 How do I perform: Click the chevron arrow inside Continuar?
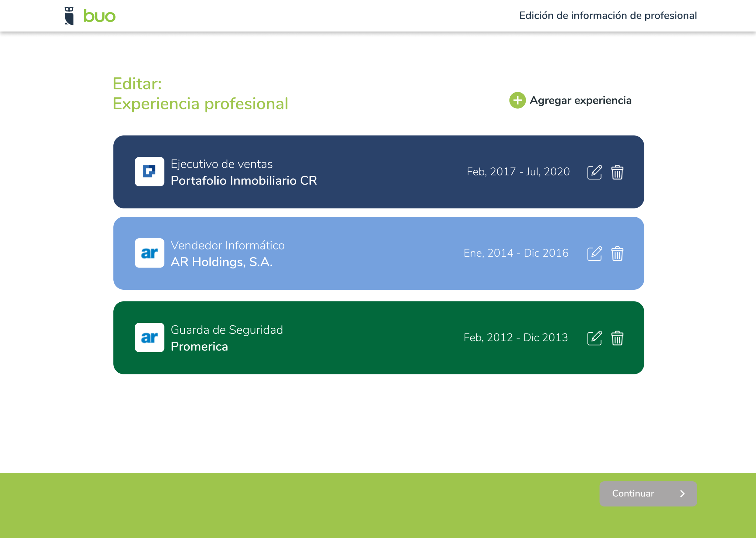682,494
